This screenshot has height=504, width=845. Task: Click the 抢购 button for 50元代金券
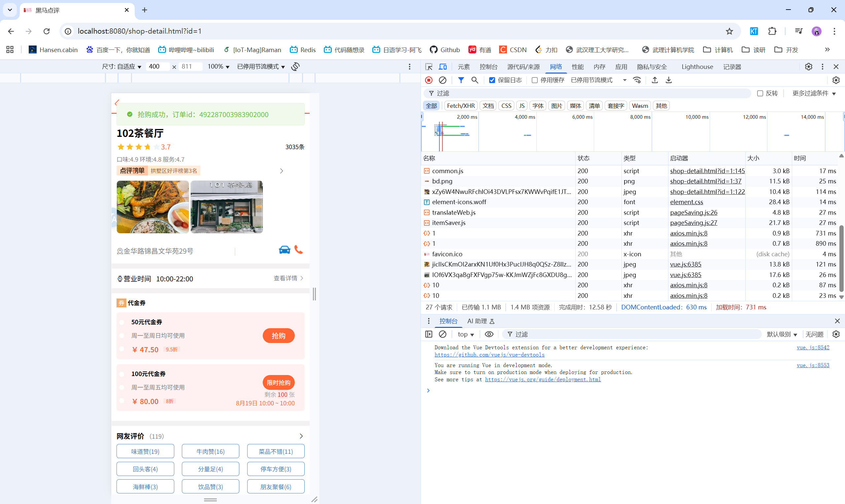[278, 335]
